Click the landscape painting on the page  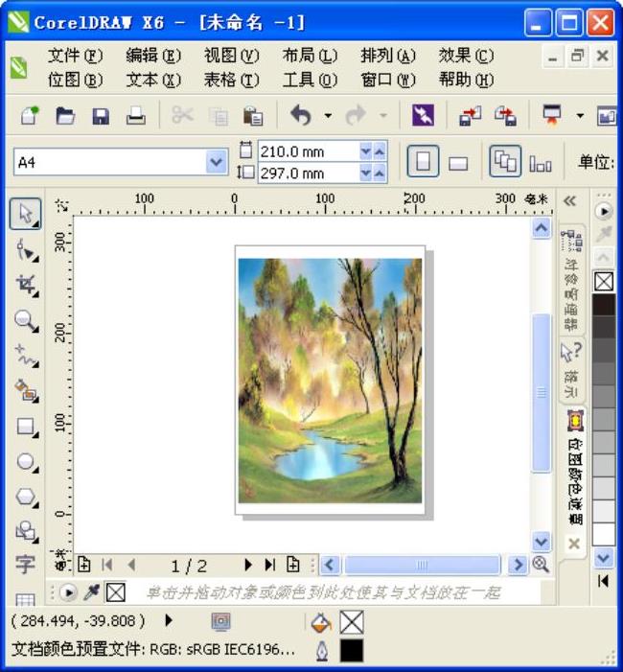point(330,381)
